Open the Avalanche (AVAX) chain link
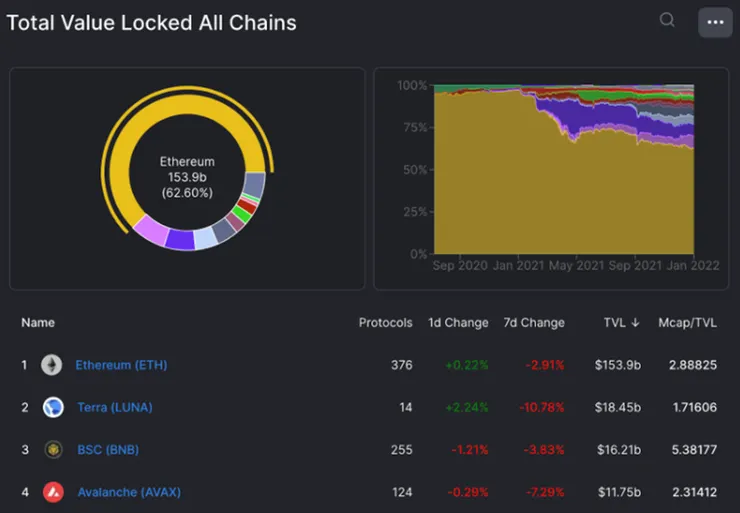The width and height of the screenshot is (740, 513). pos(129,492)
